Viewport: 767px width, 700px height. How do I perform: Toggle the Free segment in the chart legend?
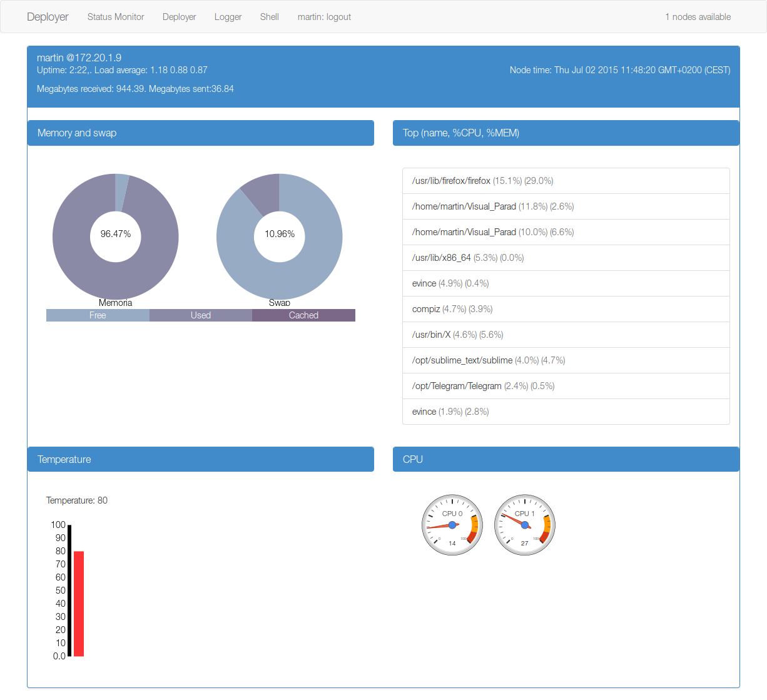pos(98,315)
